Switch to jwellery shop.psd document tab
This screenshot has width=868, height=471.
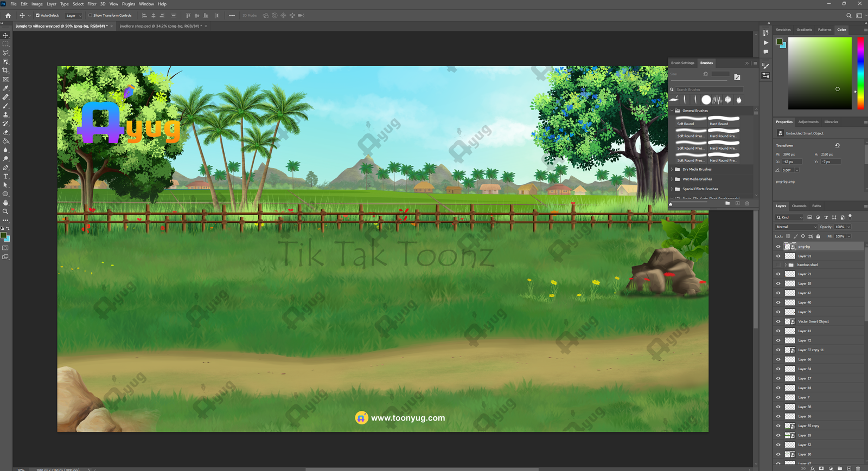[x=160, y=26]
